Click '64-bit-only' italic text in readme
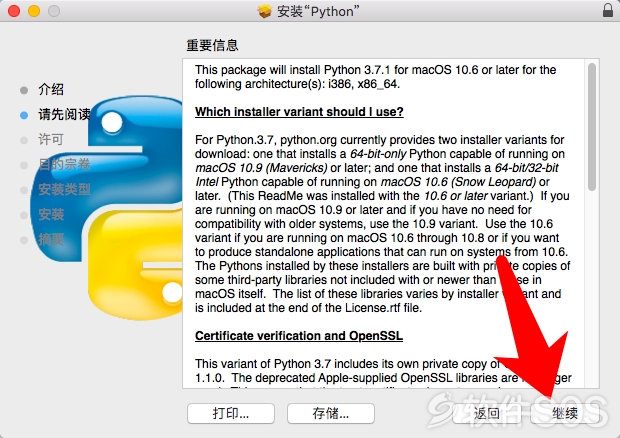The height and width of the screenshot is (438, 620). (378, 154)
